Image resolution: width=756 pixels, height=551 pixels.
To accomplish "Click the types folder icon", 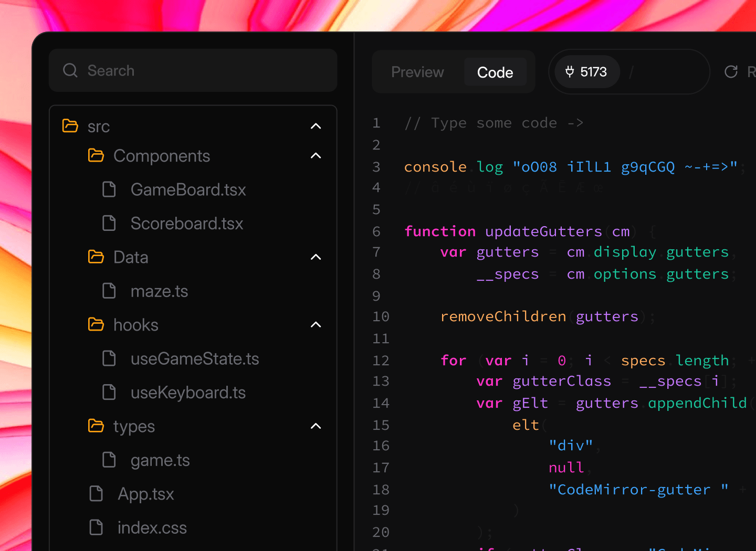I will pos(96,426).
